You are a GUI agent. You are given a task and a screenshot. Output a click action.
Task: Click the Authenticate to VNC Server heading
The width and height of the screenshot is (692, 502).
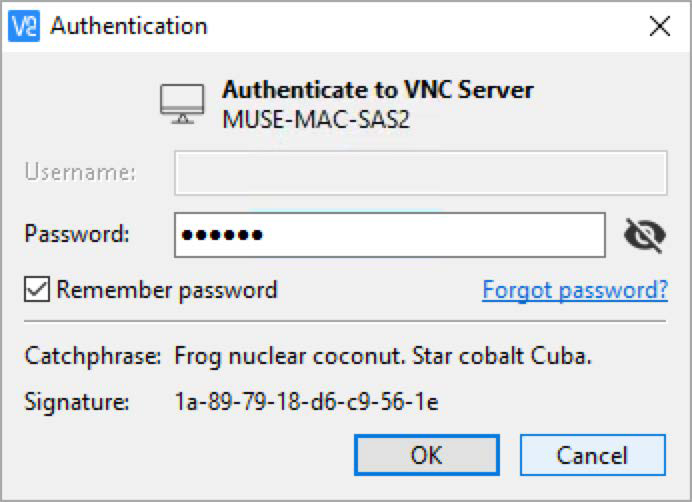coord(378,90)
